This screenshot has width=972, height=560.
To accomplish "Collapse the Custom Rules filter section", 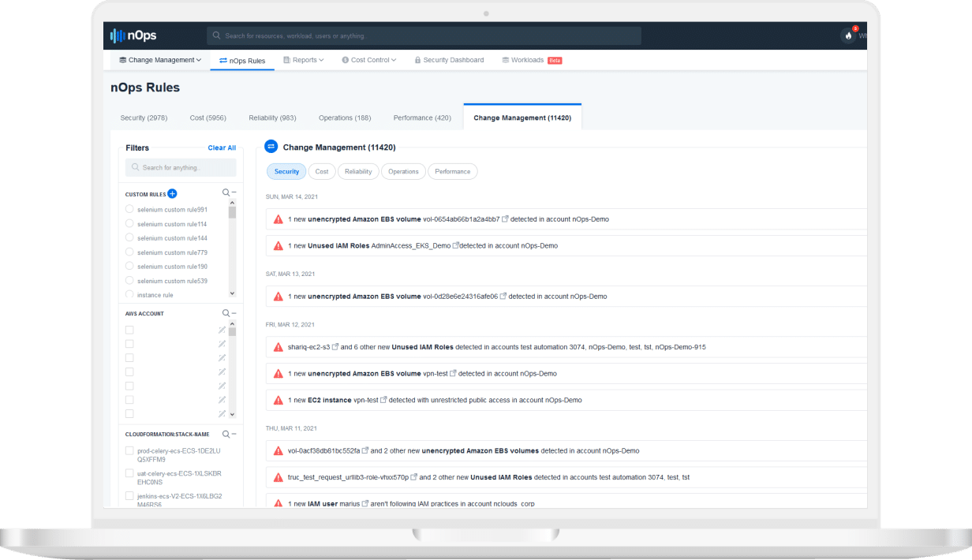I will coord(234,192).
